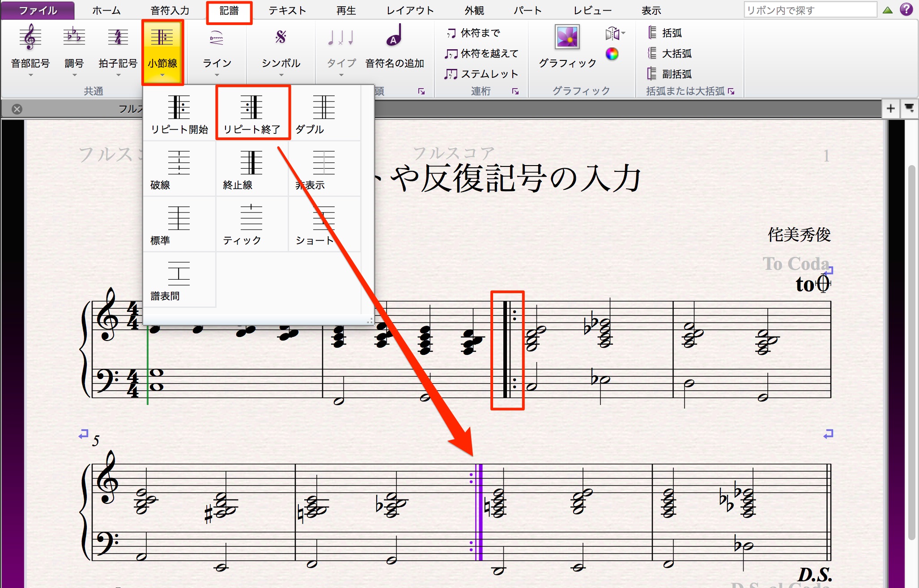
Task: Toggle the ステムレット beam option
Action: pyautogui.click(x=481, y=74)
